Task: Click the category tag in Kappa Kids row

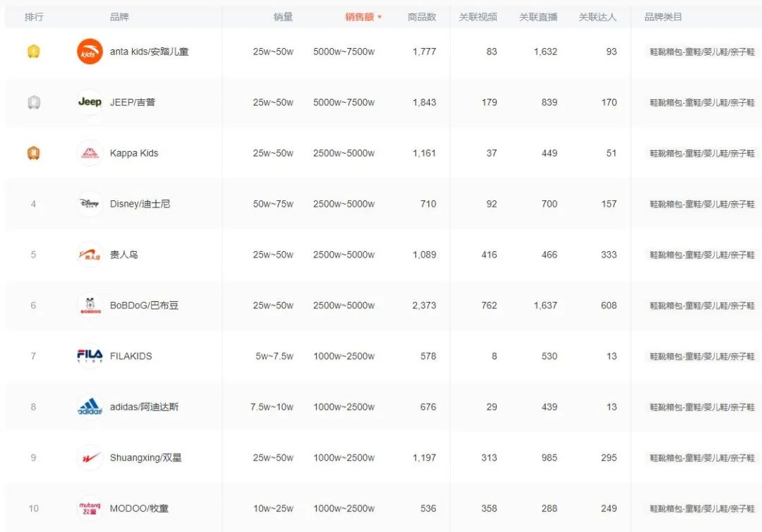Action: (x=702, y=153)
